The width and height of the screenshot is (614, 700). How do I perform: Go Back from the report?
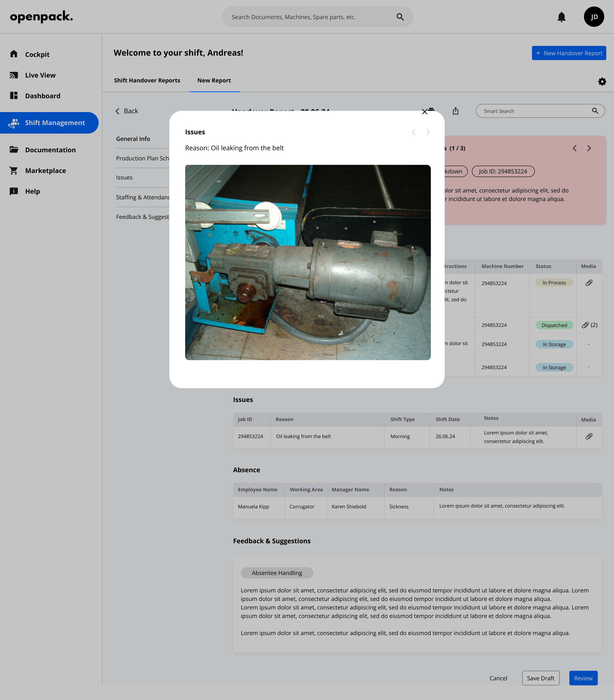coord(127,111)
